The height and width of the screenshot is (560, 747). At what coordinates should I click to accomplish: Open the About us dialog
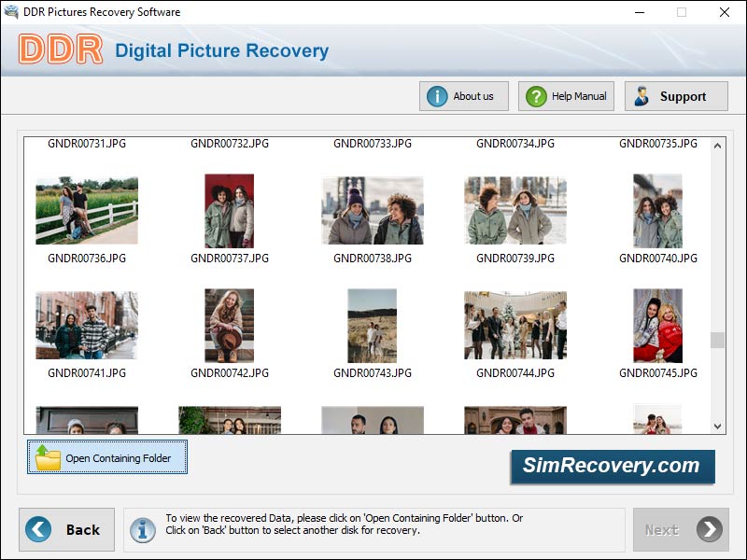point(463,96)
